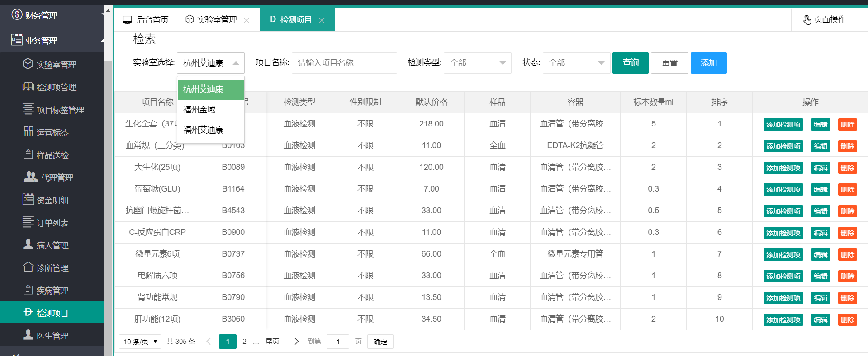The height and width of the screenshot is (356, 868).
Task: Click the list icon beside 项目标签管理
Action: coord(28,109)
